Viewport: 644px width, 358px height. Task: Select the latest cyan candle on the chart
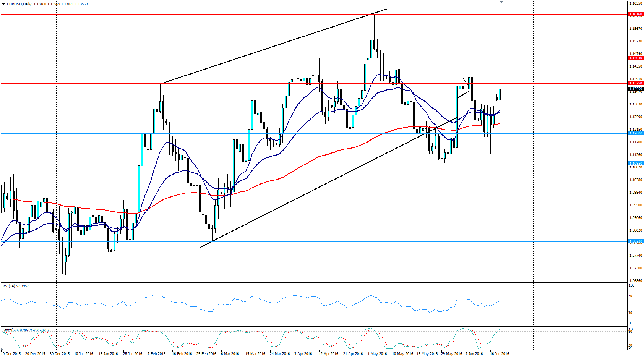(x=500, y=95)
